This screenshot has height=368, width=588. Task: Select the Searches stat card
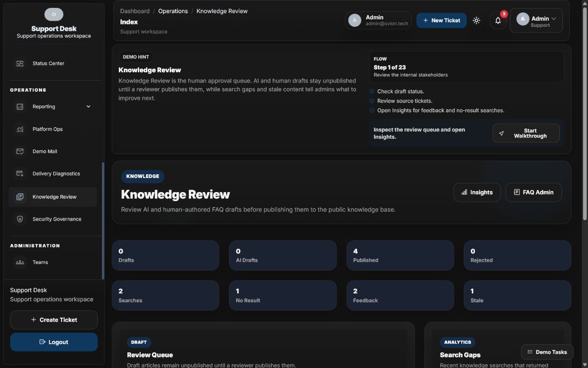pyautogui.click(x=165, y=296)
